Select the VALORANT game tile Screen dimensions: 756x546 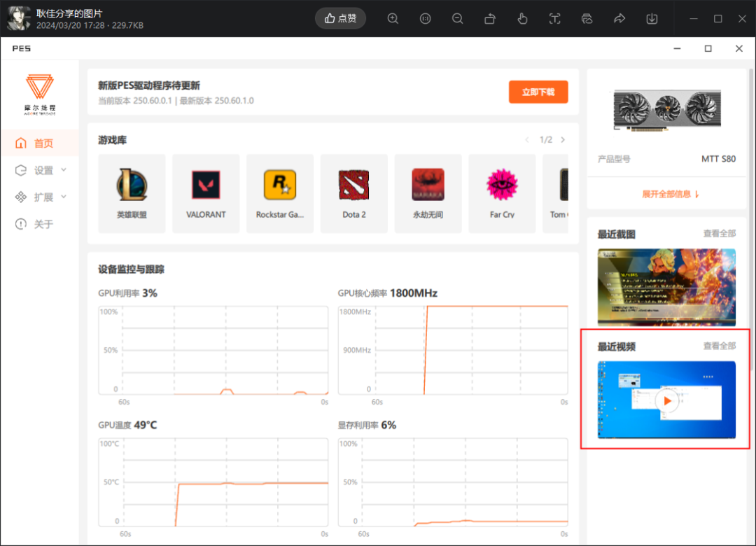(206, 193)
